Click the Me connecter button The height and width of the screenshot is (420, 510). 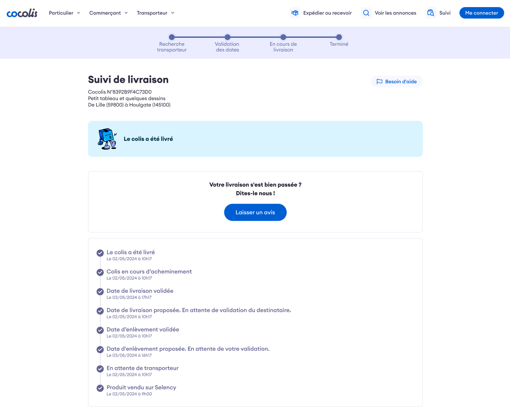point(481,13)
